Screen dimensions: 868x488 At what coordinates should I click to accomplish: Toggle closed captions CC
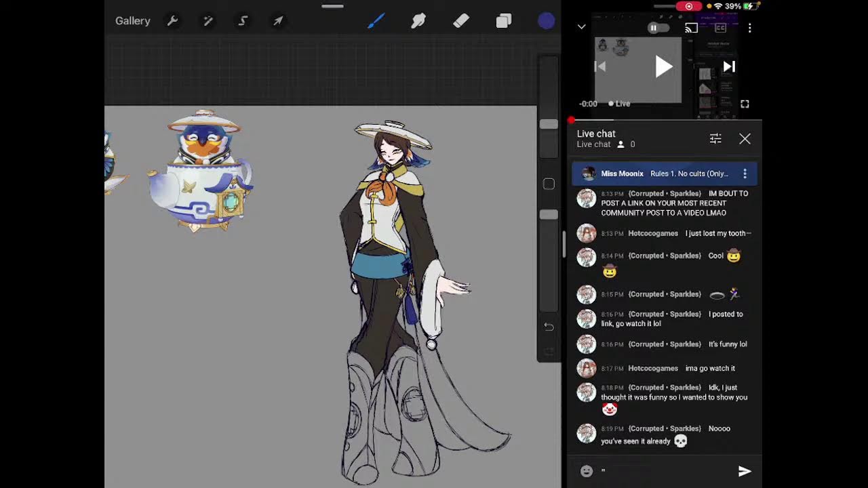click(720, 28)
